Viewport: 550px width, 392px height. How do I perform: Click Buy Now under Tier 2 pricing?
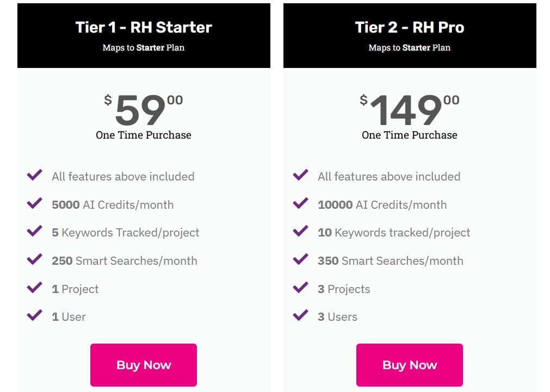tap(409, 365)
